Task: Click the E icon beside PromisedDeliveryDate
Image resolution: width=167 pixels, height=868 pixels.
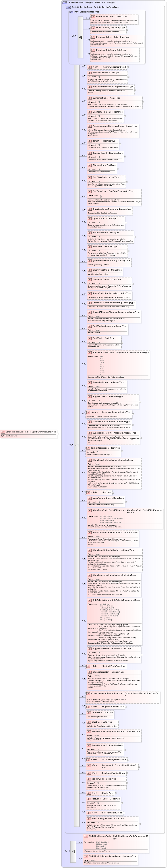Action: point(93,37)
